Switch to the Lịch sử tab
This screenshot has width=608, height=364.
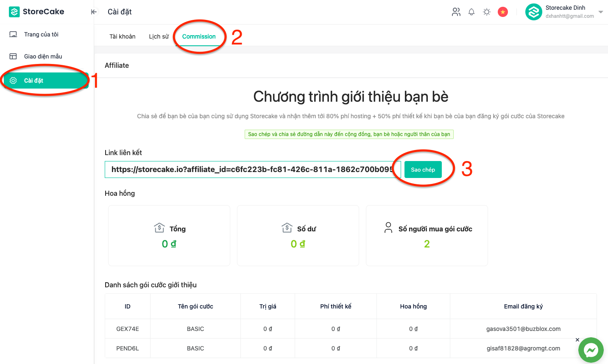[x=159, y=36]
